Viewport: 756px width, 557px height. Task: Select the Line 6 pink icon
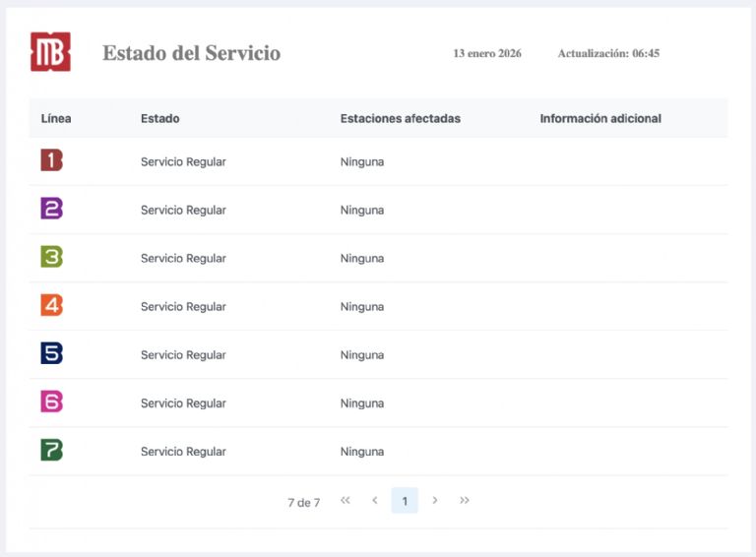pyautogui.click(x=51, y=402)
